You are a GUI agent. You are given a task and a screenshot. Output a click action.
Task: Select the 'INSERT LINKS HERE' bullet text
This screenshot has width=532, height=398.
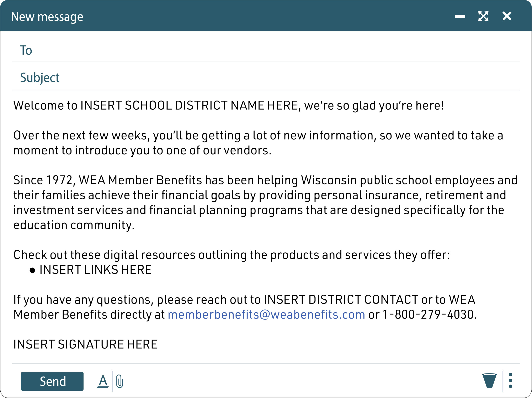pyautogui.click(x=95, y=269)
